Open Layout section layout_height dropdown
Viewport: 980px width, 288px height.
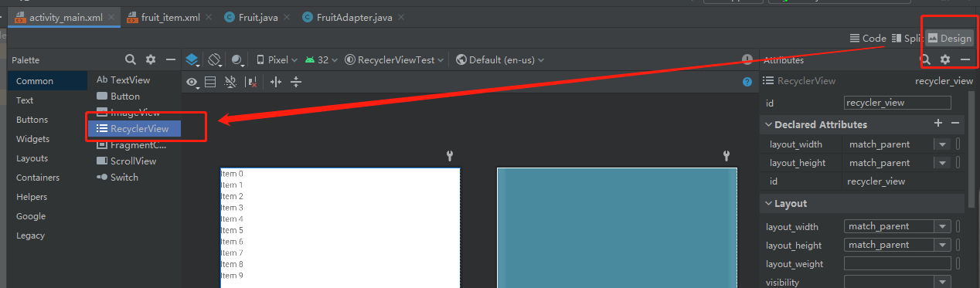click(x=942, y=245)
